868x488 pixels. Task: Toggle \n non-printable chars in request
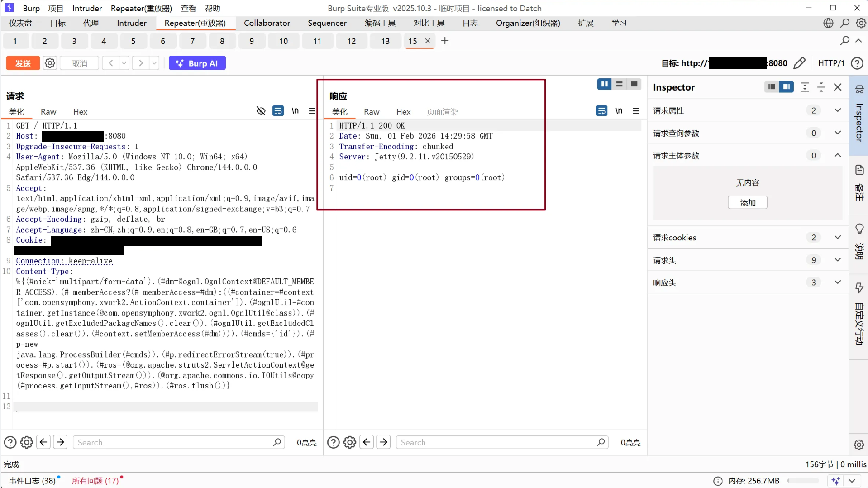tap(295, 111)
